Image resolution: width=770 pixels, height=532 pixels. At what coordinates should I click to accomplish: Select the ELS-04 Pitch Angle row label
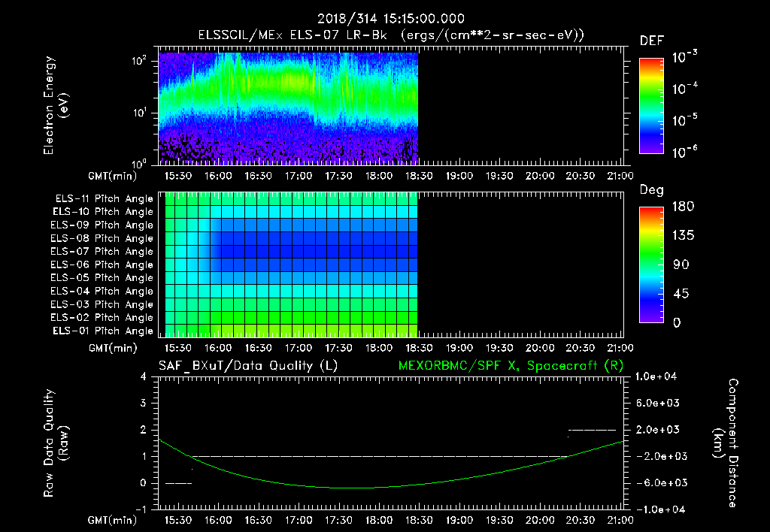click(102, 292)
